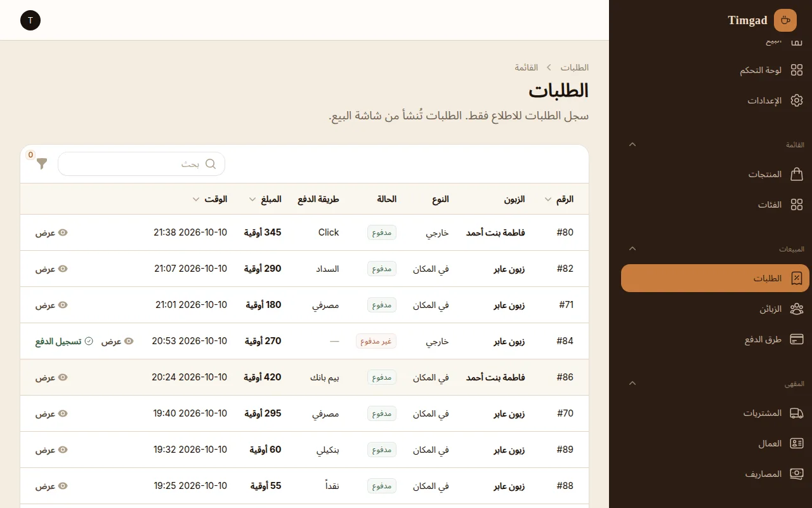Click the طريقة الدفع column header
The height and width of the screenshot is (508, 812).
(x=318, y=199)
